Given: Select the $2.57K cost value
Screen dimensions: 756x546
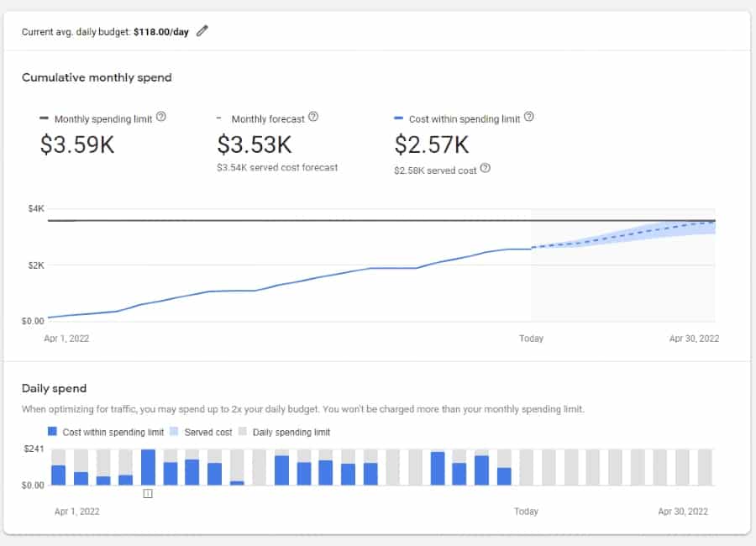Looking at the screenshot, I should (432, 144).
